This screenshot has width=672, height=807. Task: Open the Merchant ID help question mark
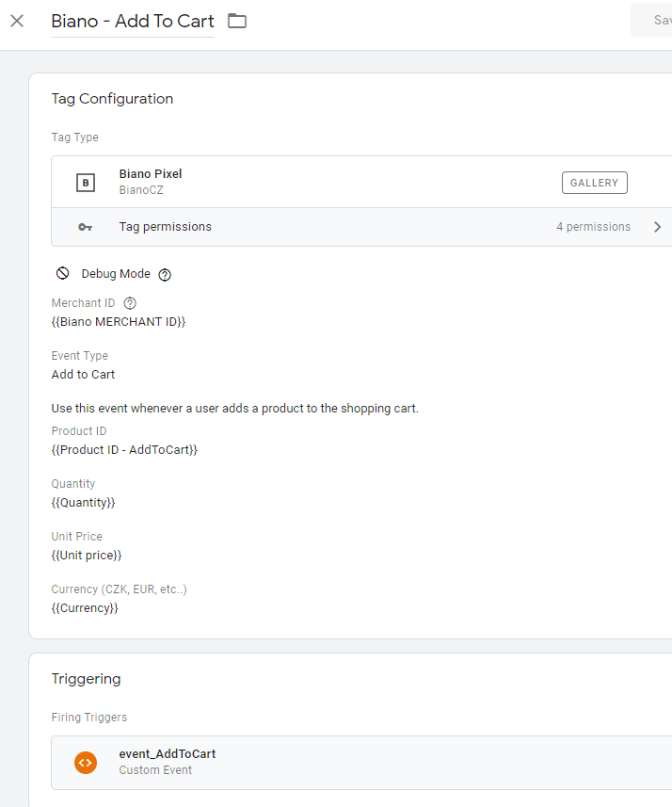click(x=130, y=303)
